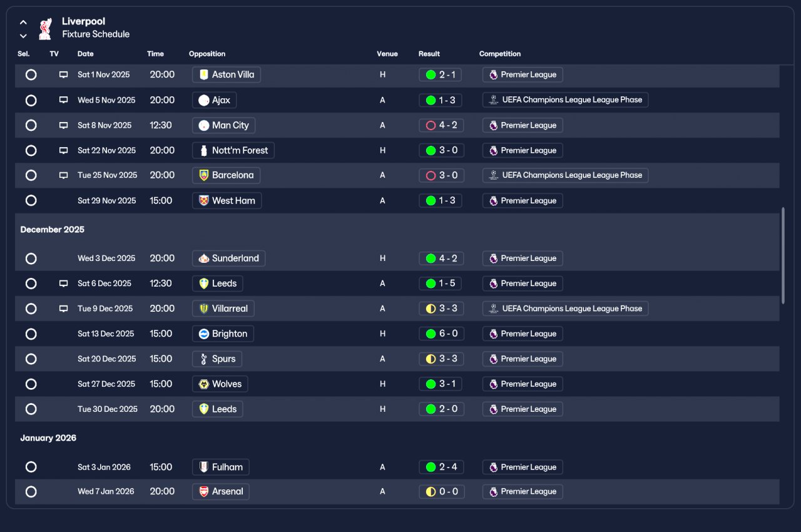This screenshot has width=801, height=532.
Task: Click the Premier League logo in the Sunderland row
Action: tap(494, 258)
